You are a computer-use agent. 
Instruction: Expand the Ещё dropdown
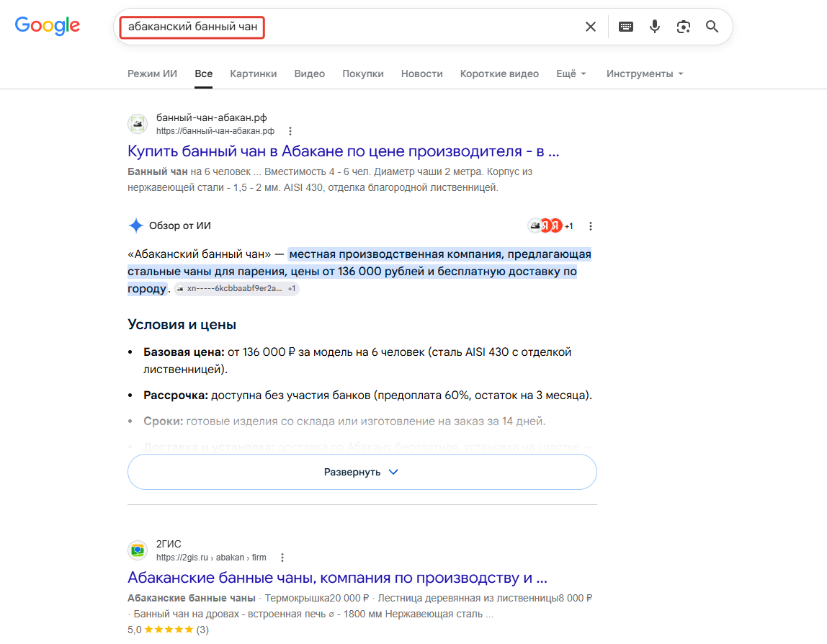pyautogui.click(x=571, y=74)
